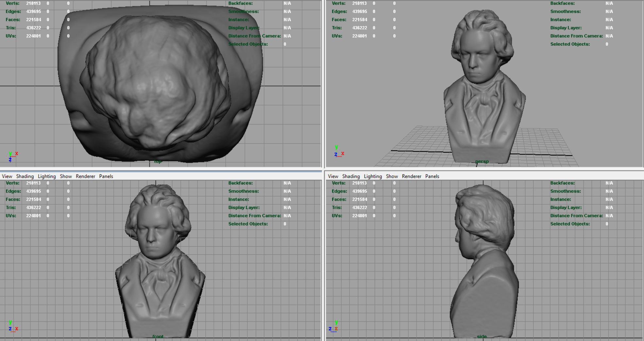Click 'Selected Objects:' label in persp viewport
The image size is (644, 341).
click(x=570, y=44)
